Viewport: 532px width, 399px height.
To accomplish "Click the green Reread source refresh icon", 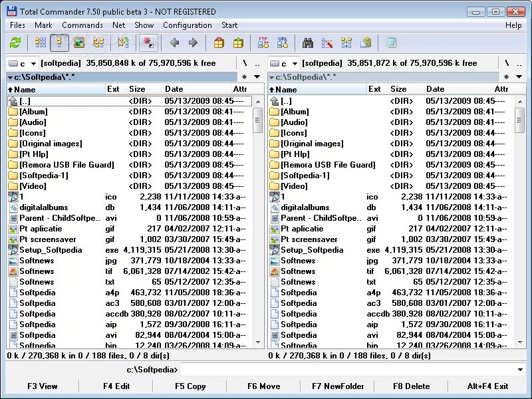I will coord(15,43).
